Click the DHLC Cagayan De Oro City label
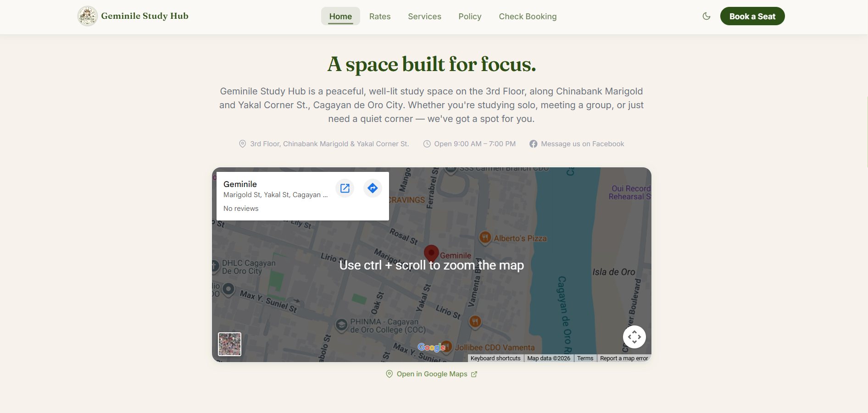 tap(249, 267)
